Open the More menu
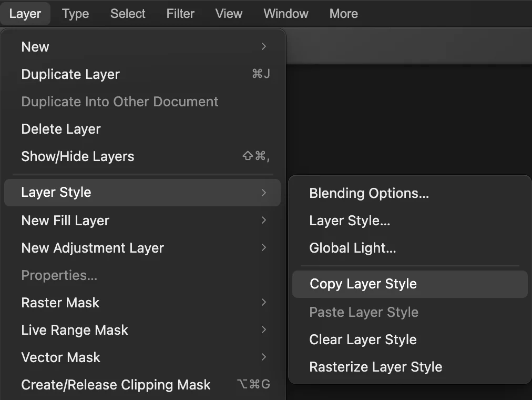Viewport: 532px width, 400px height. tap(343, 14)
